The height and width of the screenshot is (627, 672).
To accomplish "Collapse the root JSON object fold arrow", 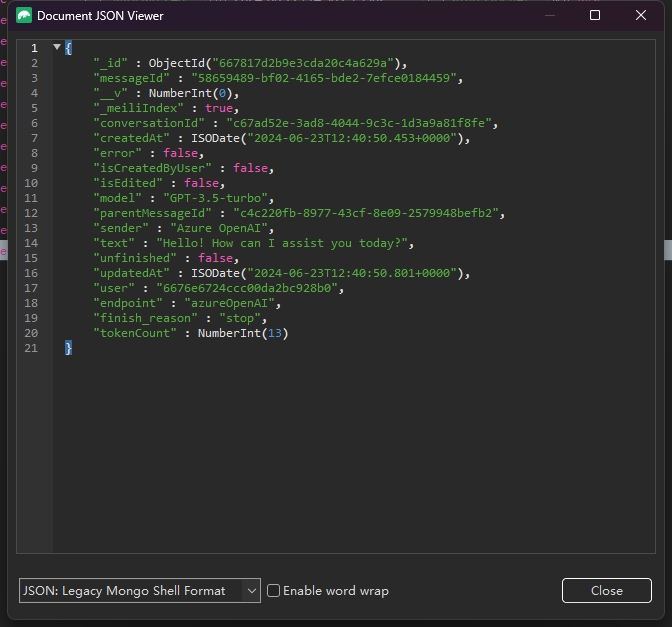I will coord(57,48).
